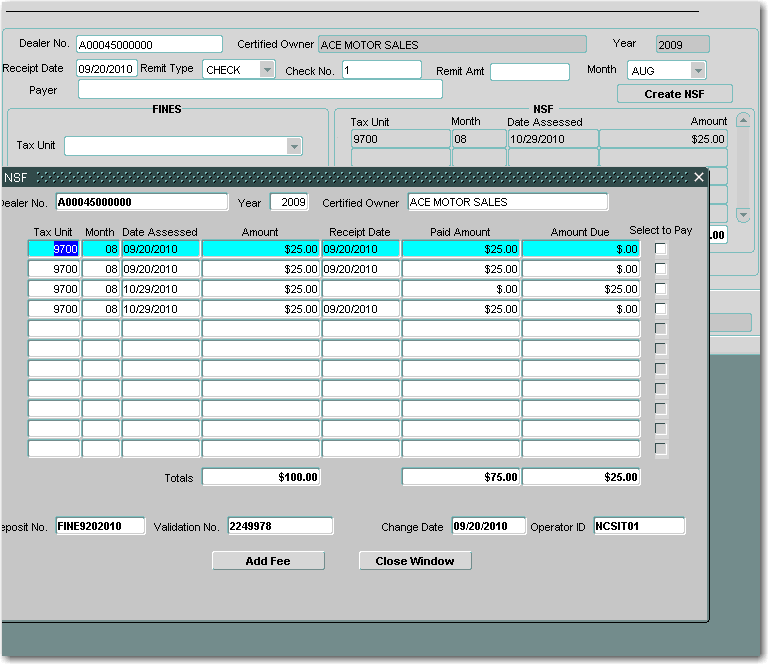The image size is (768, 664).
Task: Click Paid Amount $.00 in third row
Action: point(460,289)
